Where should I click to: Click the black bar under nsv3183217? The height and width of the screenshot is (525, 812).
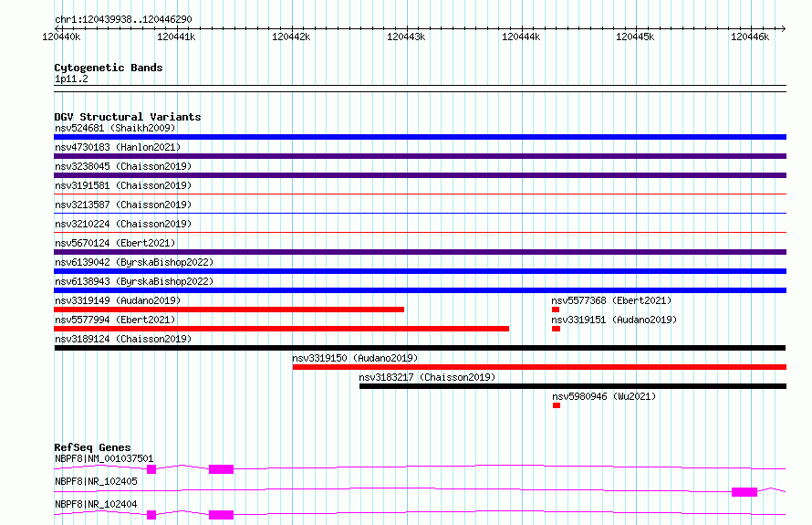(x=573, y=386)
